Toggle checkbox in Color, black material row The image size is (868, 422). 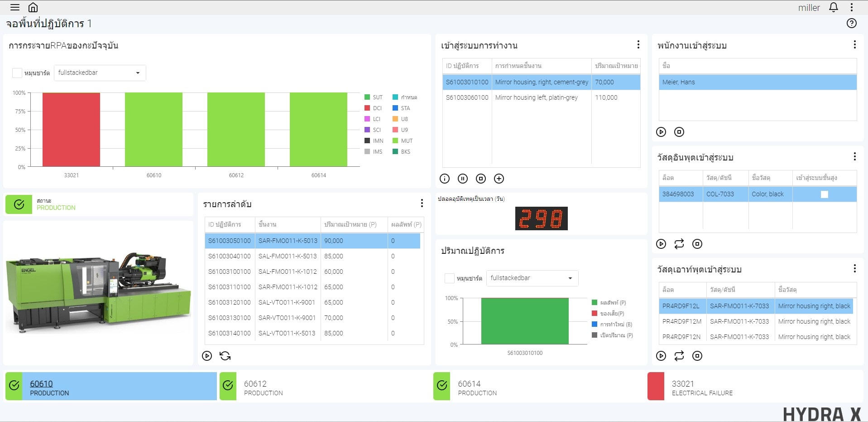825,194
